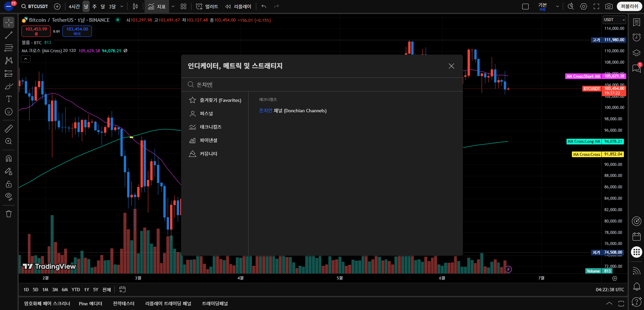Set date range to YTD
The width and height of the screenshot is (644, 310).
[76, 290]
